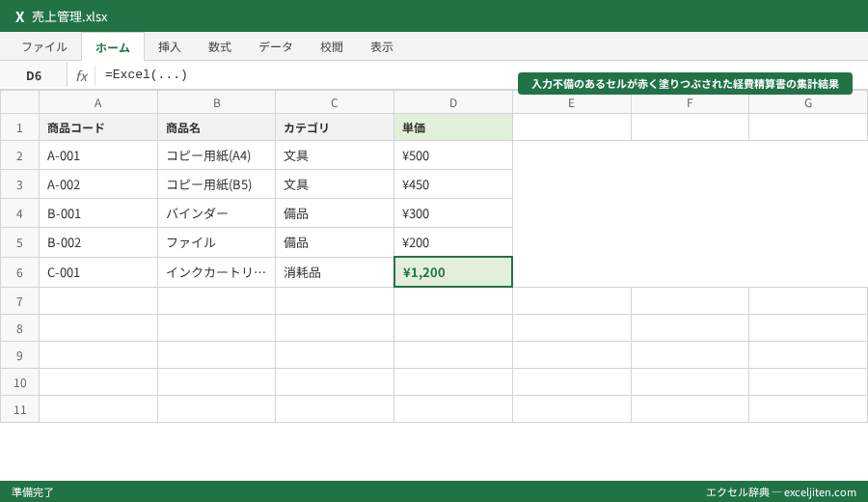Select cell B-001
The image size is (868, 502).
click(98, 212)
